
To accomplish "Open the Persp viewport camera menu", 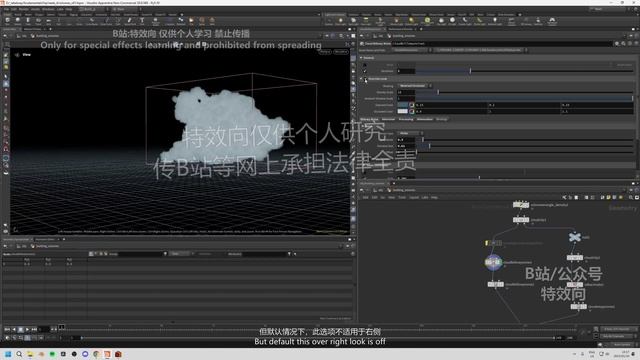I will [x=325, y=52].
